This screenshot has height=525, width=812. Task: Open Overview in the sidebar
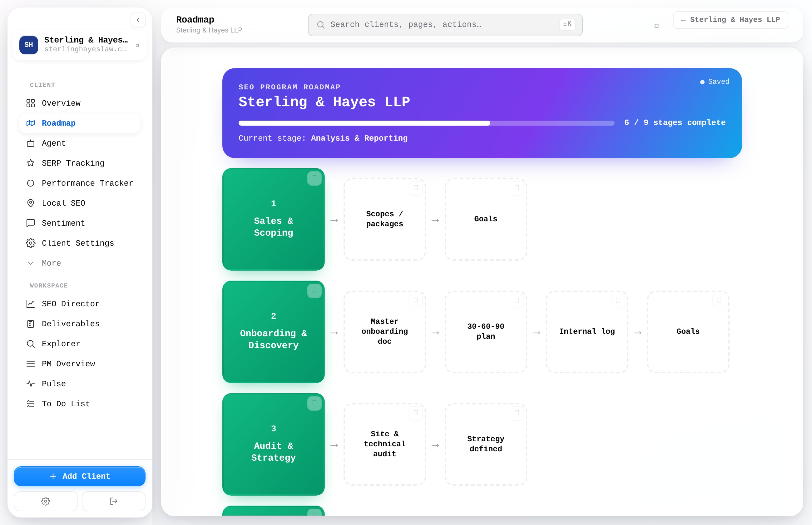pos(80,103)
